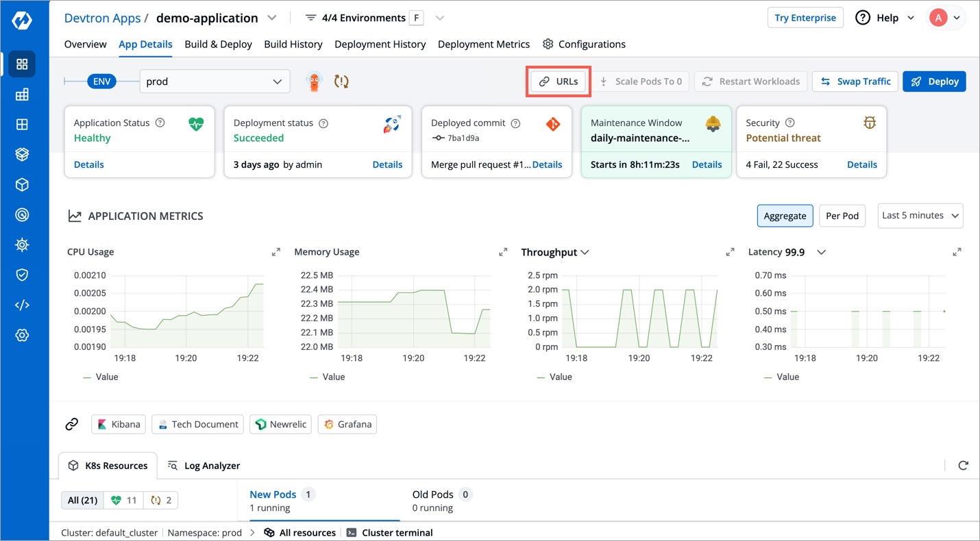Viewport: 980px width, 541px height.
Task: Switch metrics view to Per Pod
Action: tap(842, 216)
